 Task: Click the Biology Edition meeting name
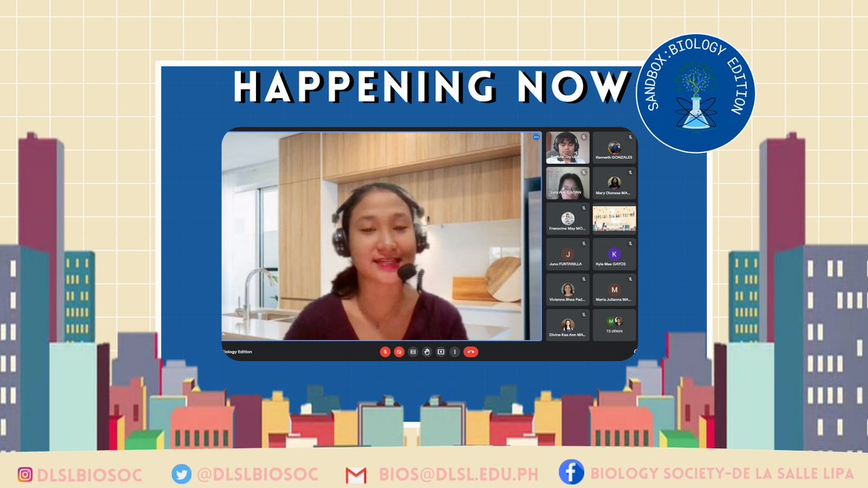tap(237, 353)
